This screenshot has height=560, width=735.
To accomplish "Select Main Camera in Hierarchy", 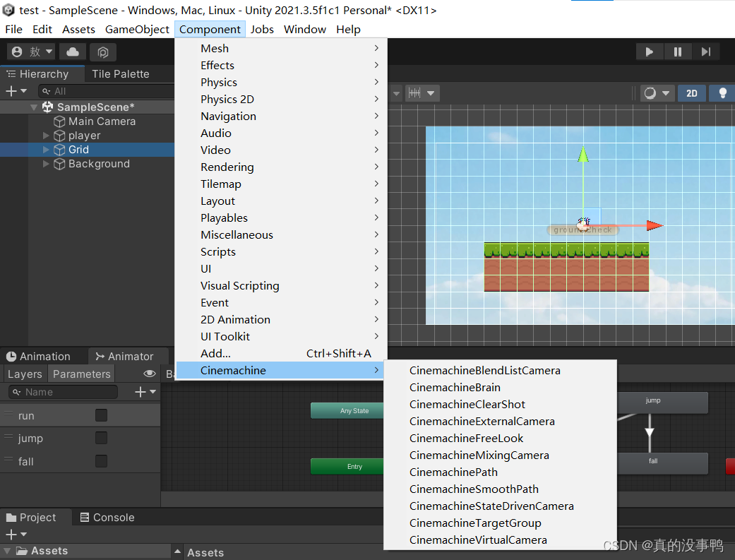I will click(x=102, y=121).
